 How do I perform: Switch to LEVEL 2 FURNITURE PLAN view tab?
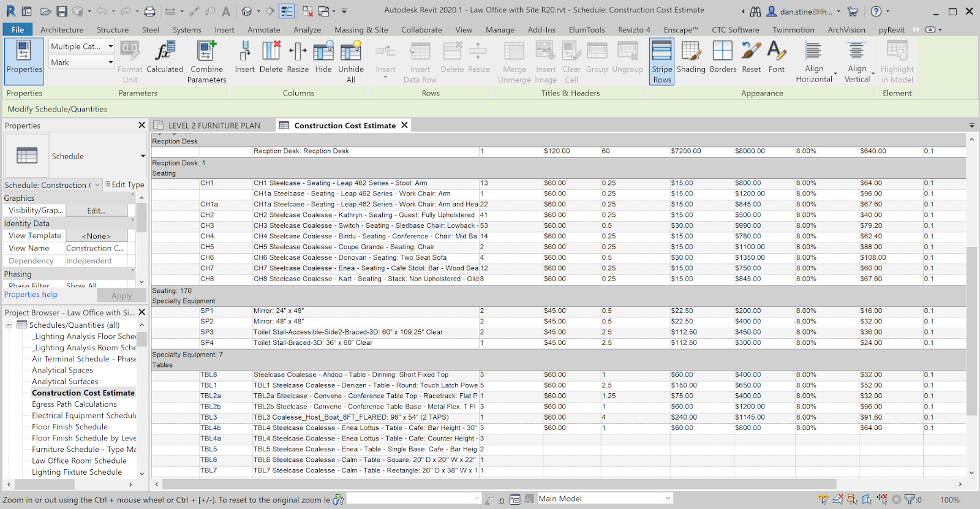(214, 126)
